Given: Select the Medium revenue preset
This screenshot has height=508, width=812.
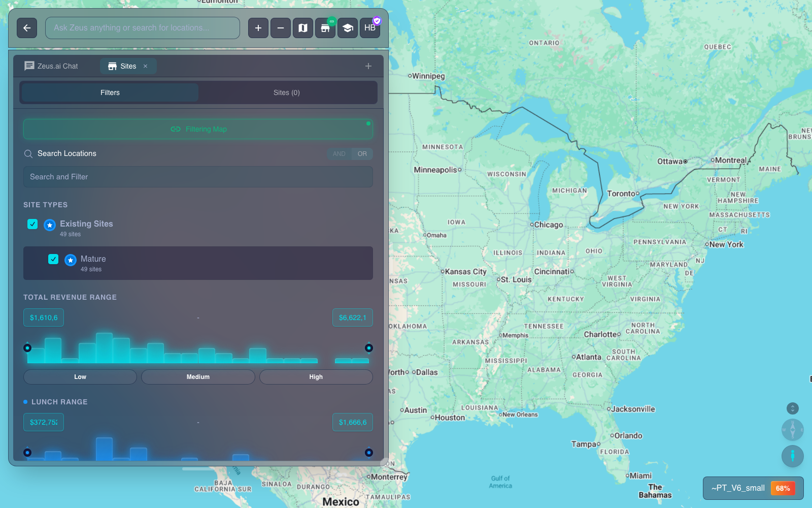Looking at the screenshot, I should [198, 377].
